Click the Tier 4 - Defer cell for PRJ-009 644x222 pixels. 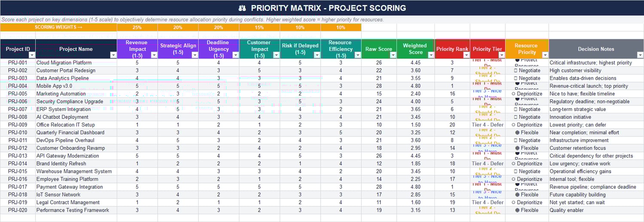[488, 125]
